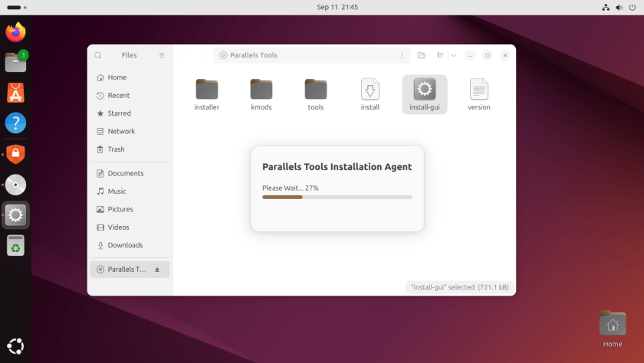
Task: Go to Home in sidebar
Action: click(130, 77)
